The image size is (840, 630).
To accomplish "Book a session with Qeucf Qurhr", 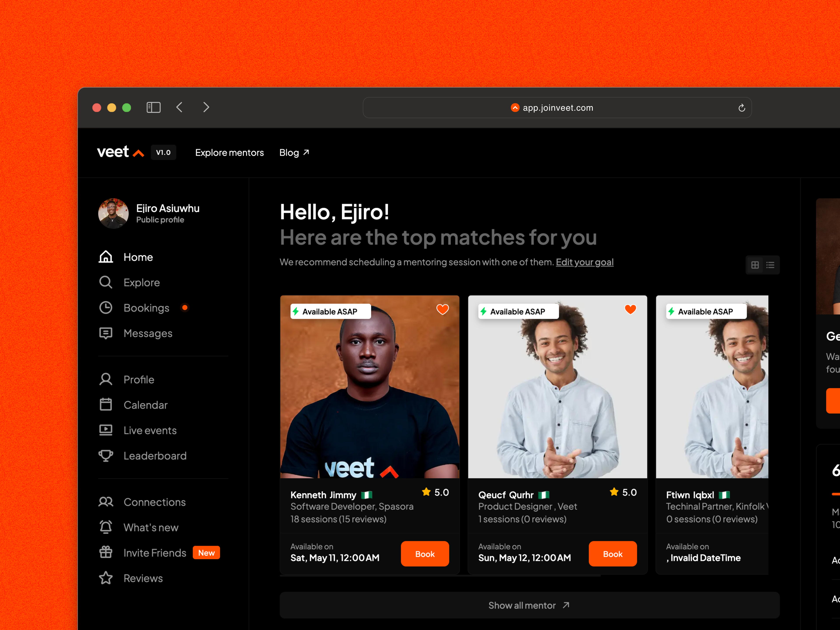I will (612, 554).
